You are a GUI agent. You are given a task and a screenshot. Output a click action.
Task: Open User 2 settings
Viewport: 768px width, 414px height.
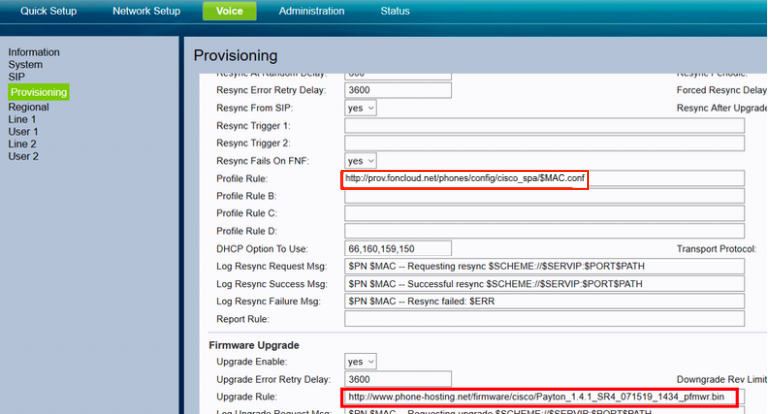tap(23, 156)
